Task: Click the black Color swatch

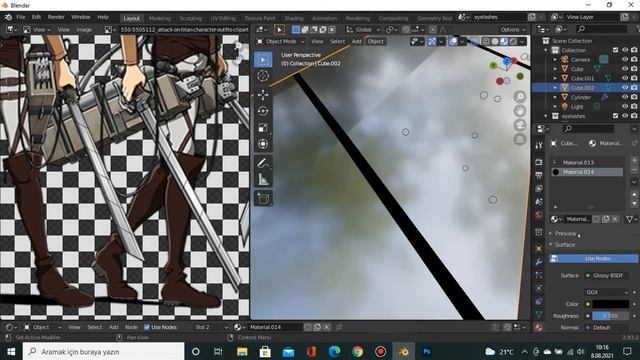Action: point(611,304)
